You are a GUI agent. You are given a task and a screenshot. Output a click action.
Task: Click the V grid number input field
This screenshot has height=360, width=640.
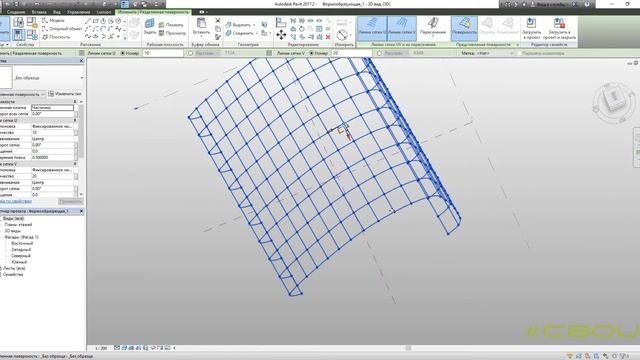(x=352, y=53)
